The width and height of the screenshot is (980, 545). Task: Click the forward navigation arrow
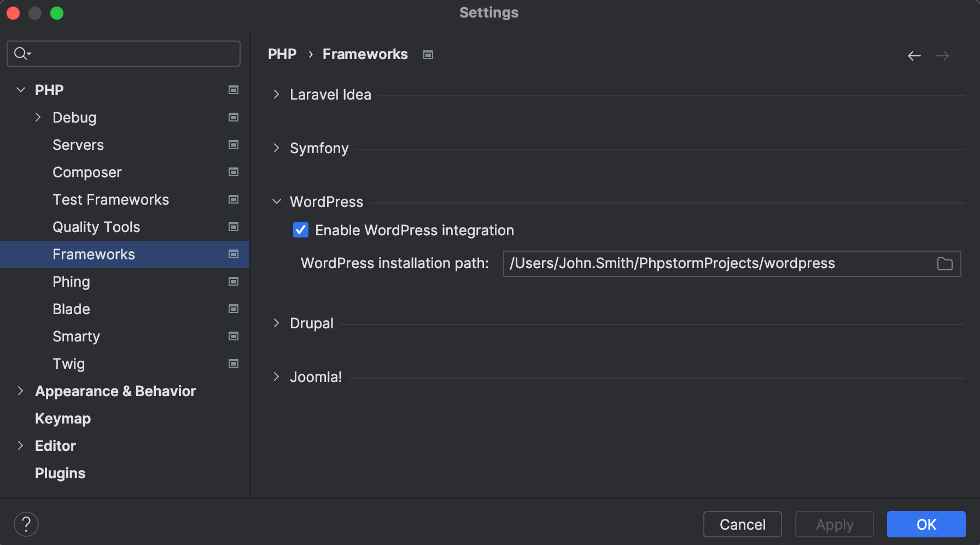[x=943, y=55]
